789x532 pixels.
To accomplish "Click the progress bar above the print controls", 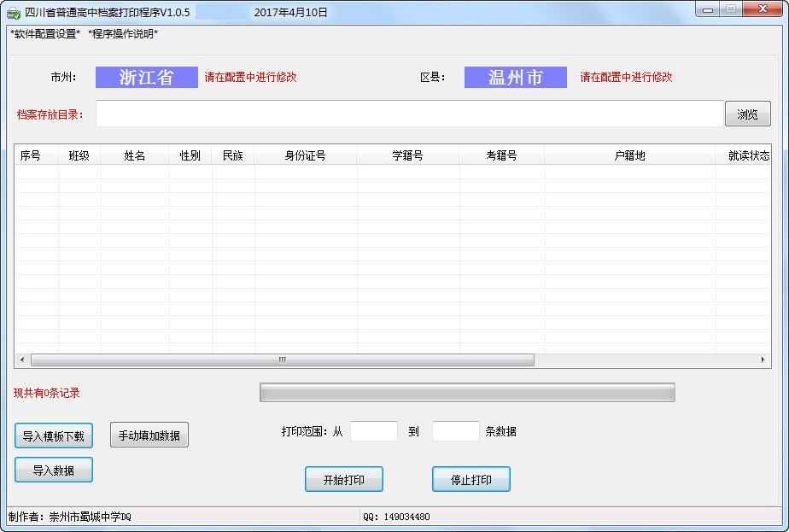I will point(466,392).
